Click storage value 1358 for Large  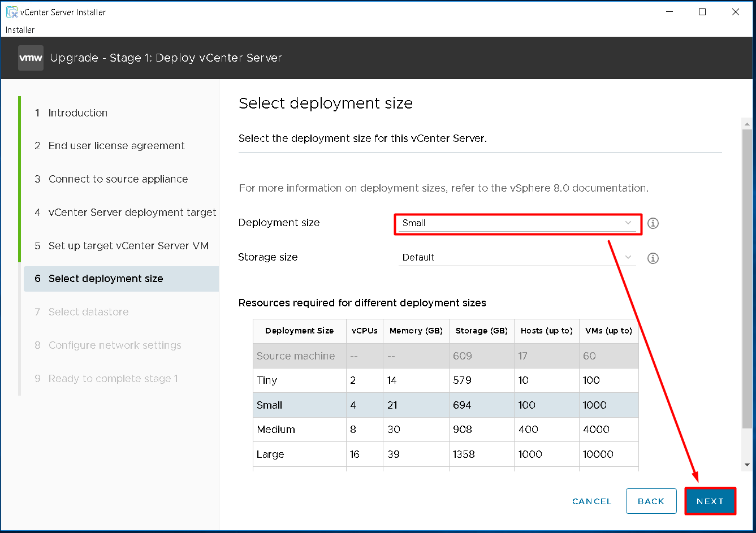click(464, 454)
